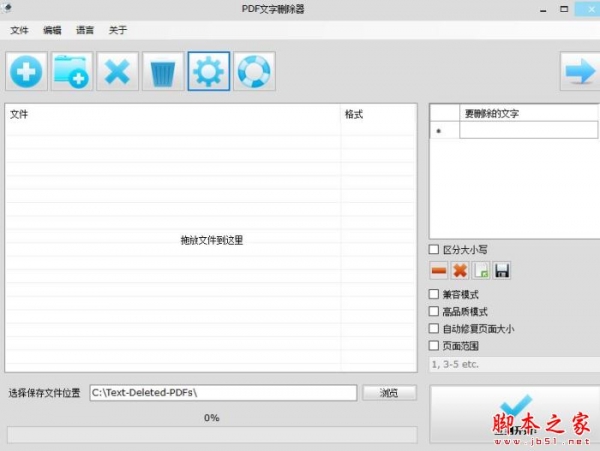The image size is (600, 451).
Task: Click the import text list document icon
Action: 481,271
